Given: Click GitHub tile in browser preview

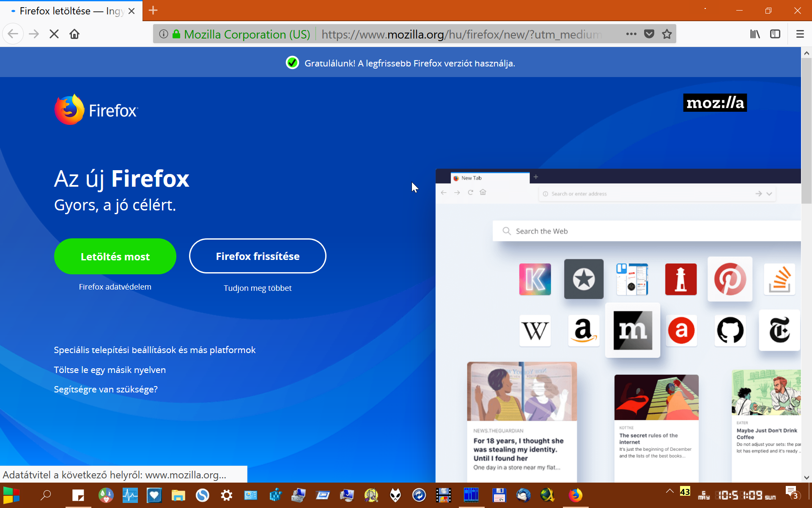Looking at the screenshot, I should tap(730, 330).
